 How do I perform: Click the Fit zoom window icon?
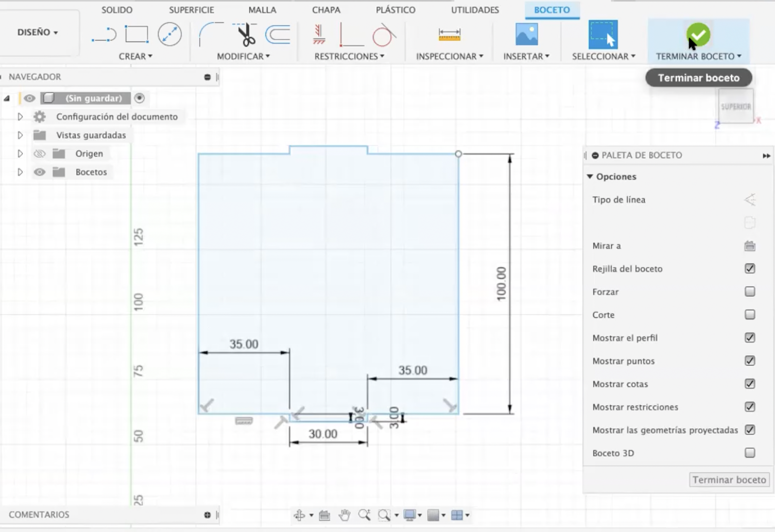click(x=384, y=515)
